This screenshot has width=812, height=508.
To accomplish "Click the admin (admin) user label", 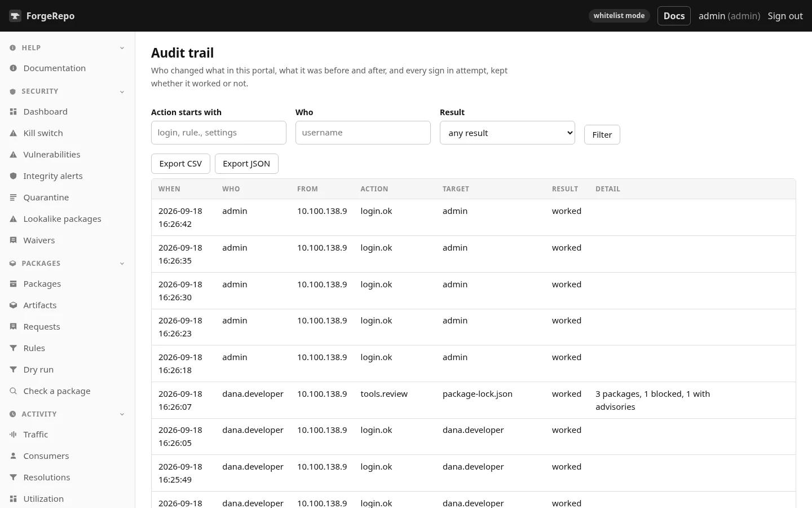I will pyautogui.click(x=729, y=16).
